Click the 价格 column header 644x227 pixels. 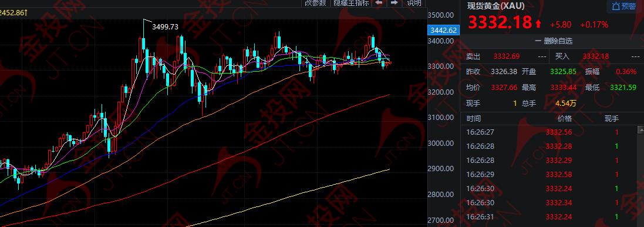564,119
